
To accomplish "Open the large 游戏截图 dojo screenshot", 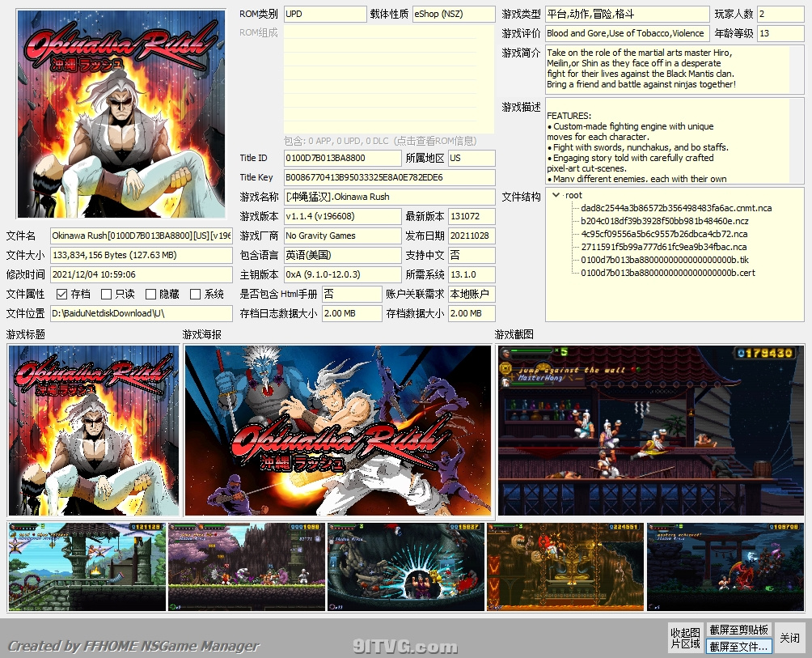I will pos(650,431).
